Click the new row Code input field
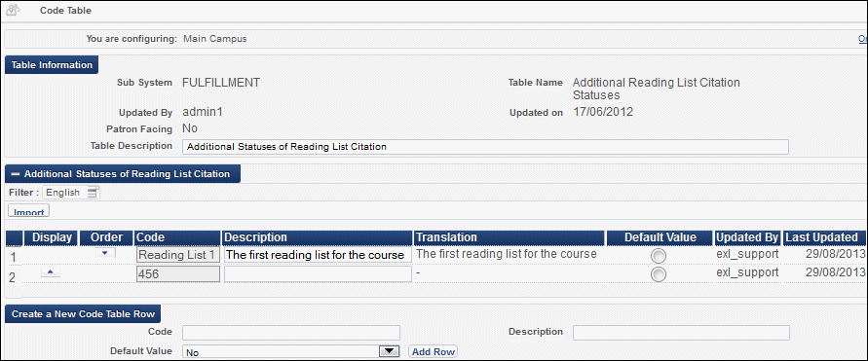 [x=291, y=332]
